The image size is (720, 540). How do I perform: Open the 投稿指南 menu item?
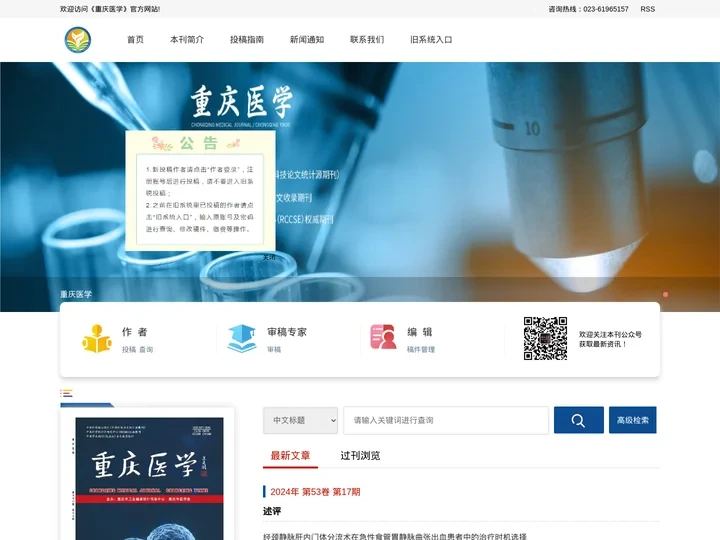click(247, 39)
